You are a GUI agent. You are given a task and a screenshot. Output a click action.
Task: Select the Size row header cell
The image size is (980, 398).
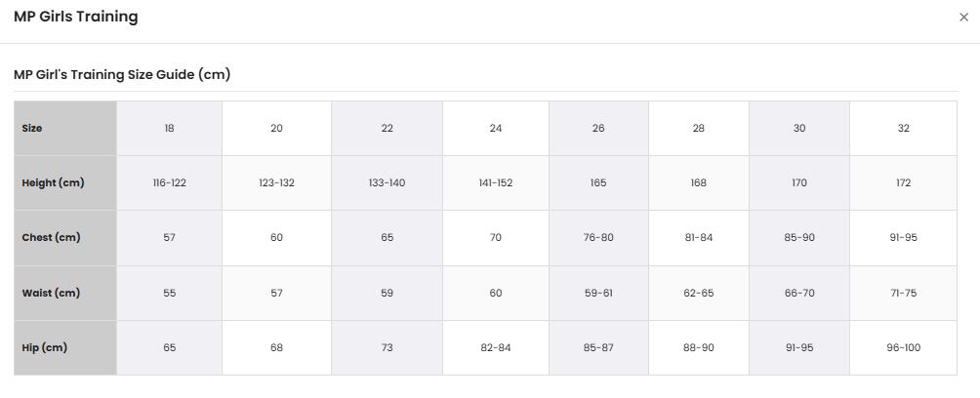tap(65, 128)
